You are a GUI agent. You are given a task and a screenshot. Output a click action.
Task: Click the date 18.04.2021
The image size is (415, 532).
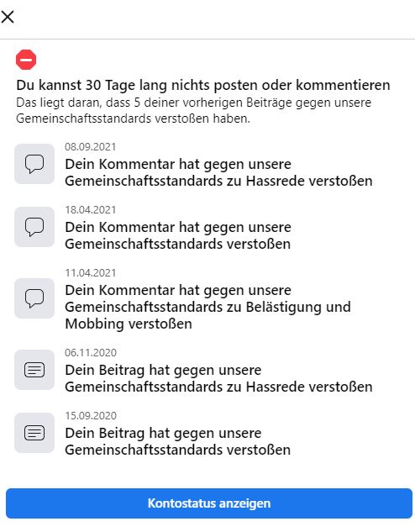click(x=91, y=210)
